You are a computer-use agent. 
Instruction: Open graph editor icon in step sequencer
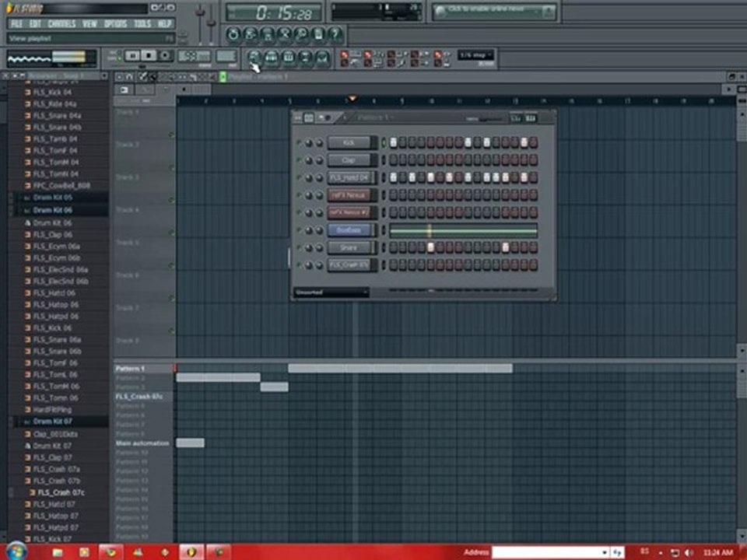pos(516,118)
